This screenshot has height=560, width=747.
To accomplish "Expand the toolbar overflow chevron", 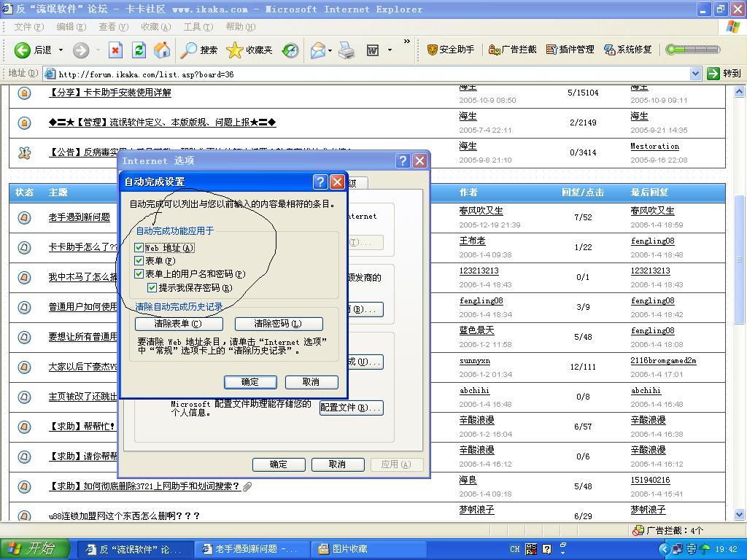I will [406, 42].
